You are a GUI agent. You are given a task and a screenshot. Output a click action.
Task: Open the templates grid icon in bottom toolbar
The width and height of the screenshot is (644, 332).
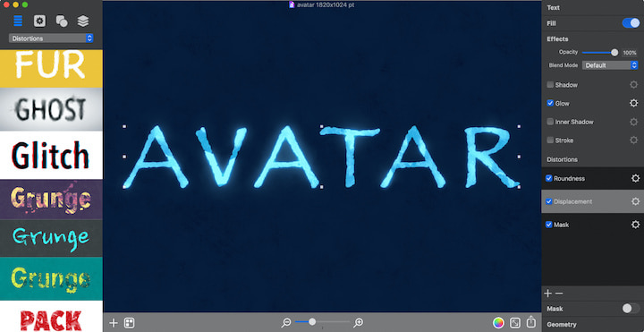tap(130, 323)
